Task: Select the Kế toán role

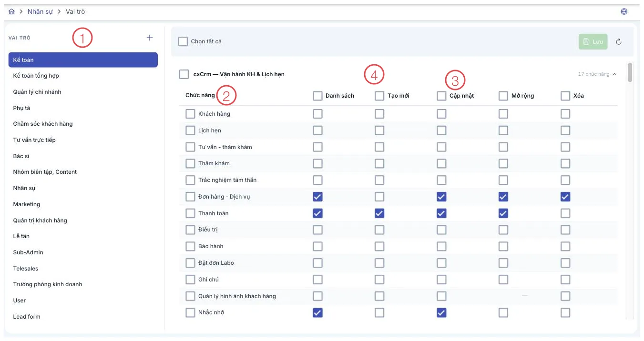Action: (x=83, y=60)
